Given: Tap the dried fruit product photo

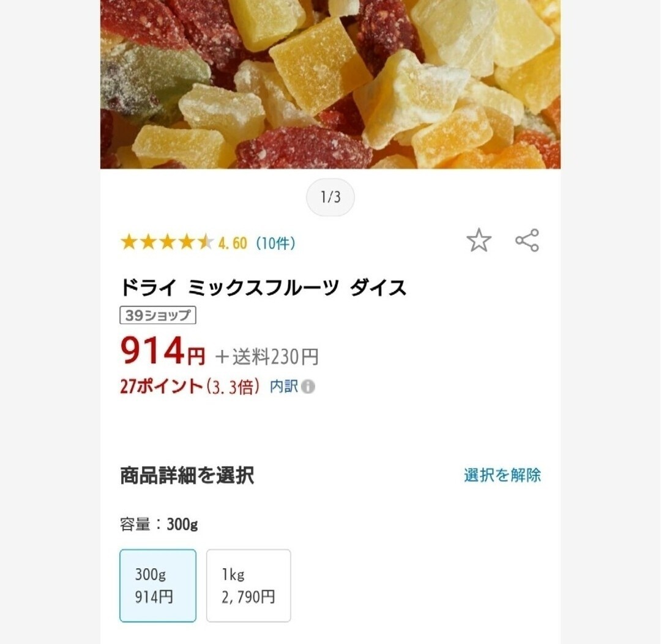Looking at the screenshot, I should pyautogui.click(x=330, y=84).
